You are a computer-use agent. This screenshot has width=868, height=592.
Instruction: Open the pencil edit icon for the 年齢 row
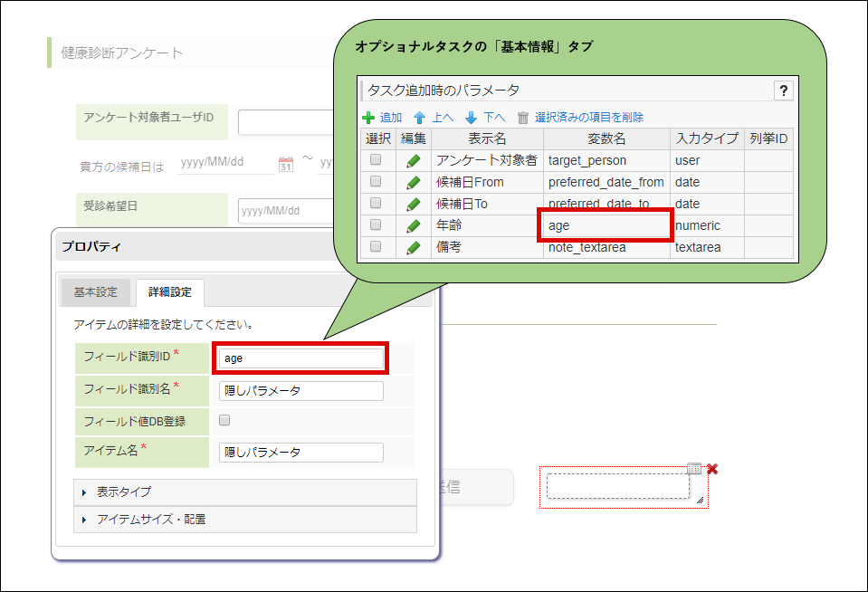tap(413, 225)
